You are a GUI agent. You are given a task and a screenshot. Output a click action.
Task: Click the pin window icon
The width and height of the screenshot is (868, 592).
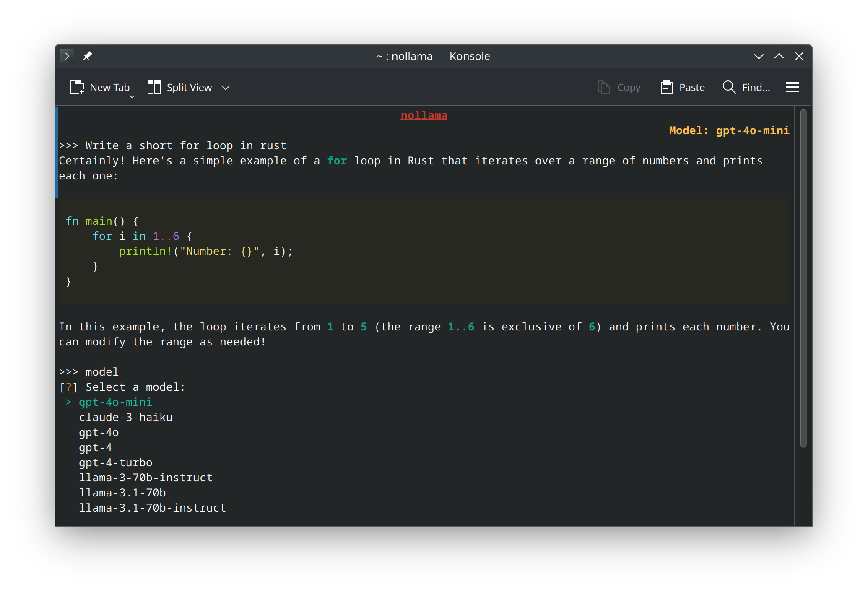pyautogui.click(x=87, y=56)
